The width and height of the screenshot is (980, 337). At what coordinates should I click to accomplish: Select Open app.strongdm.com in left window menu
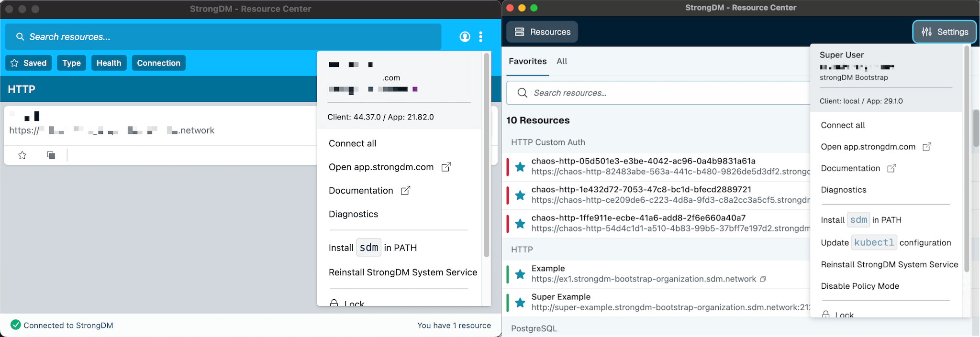click(381, 167)
